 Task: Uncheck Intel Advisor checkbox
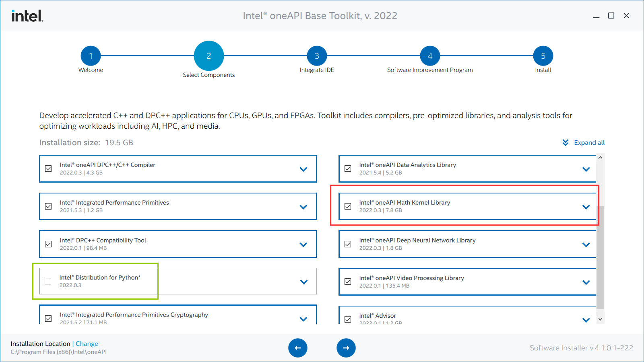click(348, 319)
